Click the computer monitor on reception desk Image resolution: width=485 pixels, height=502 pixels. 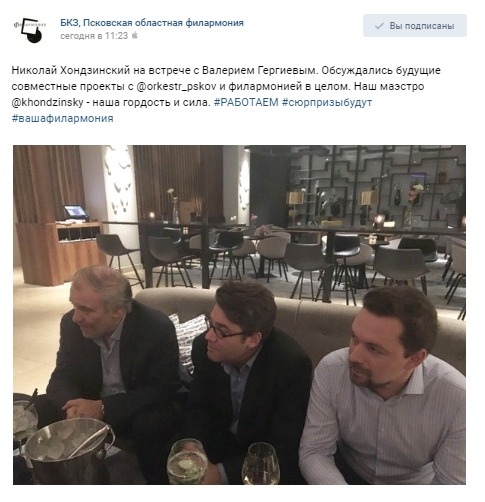(76, 212)
